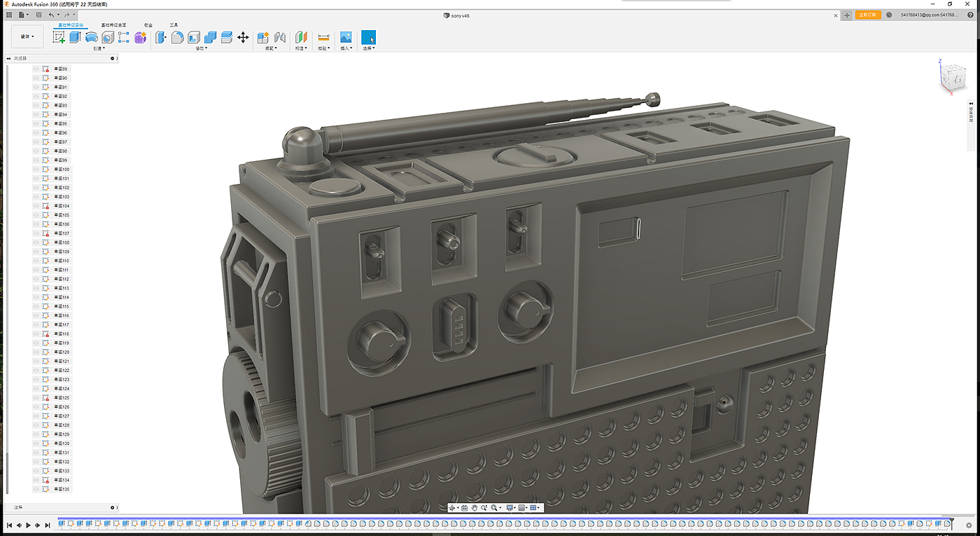Switch to the 工具 tab

(x=174, y=25)
